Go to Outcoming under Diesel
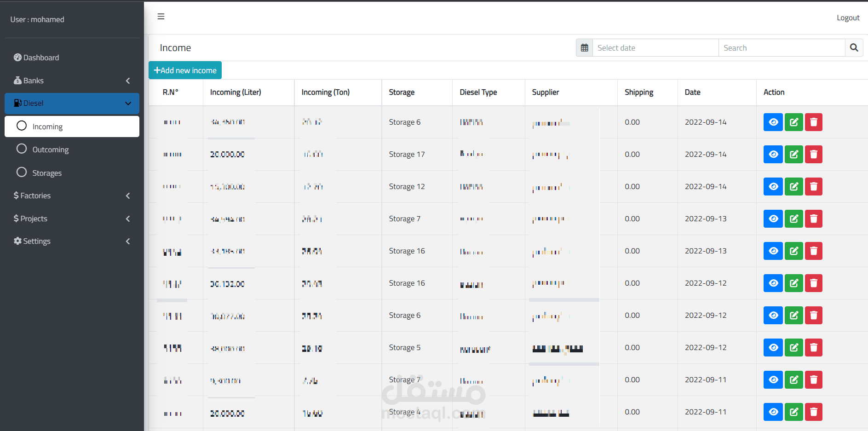Image resolution: width=868 pixels, height=431 pixels. click(x=72, y=149)
